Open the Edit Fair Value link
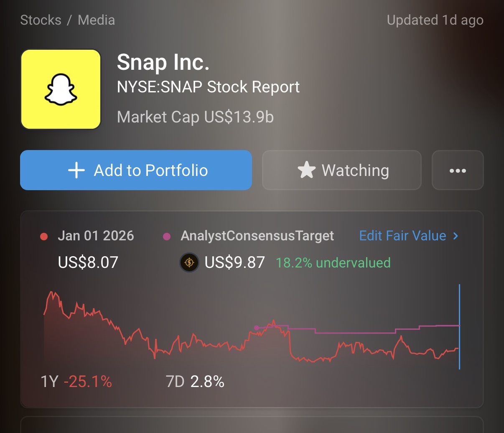Image resolution: width=504 pixels, height=433 pixels. coord(403,236)
